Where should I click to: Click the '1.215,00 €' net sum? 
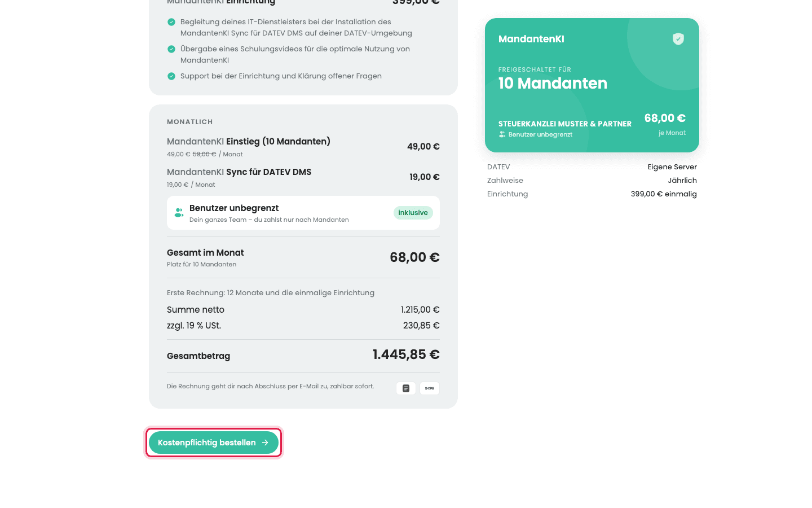pos(420,310)
